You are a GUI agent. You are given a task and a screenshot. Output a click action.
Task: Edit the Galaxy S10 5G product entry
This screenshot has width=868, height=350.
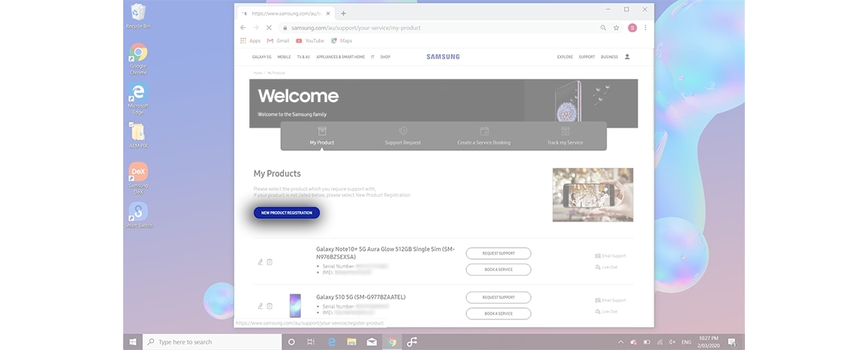click(261, 306)
